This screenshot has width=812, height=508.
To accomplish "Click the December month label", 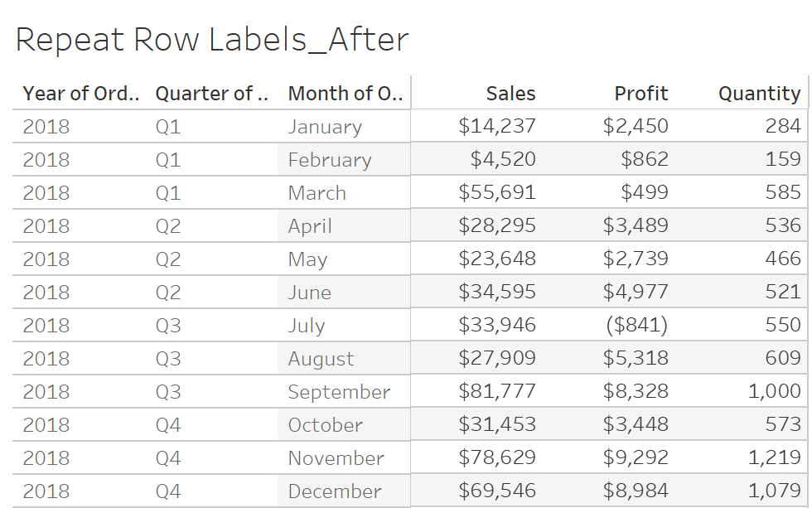I will click(x=335, y=491).
